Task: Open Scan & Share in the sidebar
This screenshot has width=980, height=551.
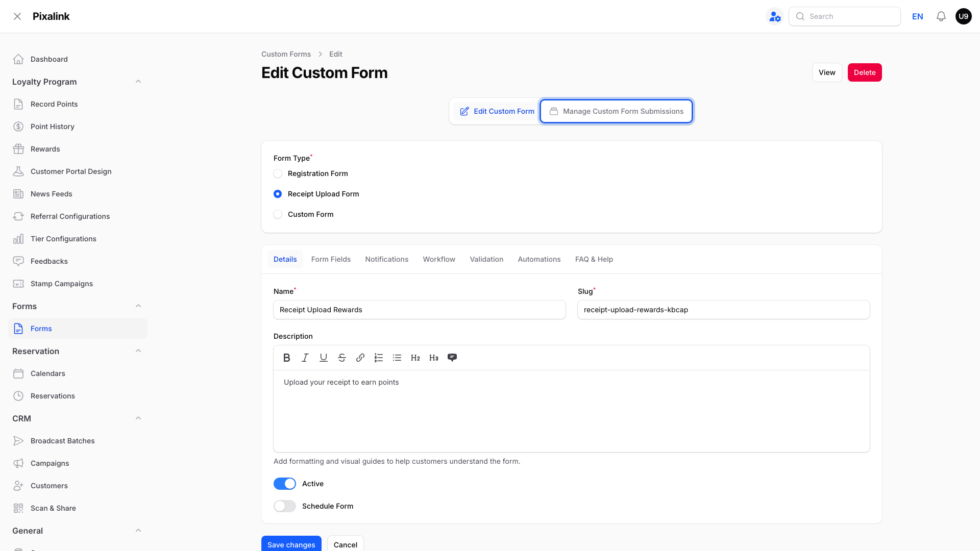Action: coord(78,508)
